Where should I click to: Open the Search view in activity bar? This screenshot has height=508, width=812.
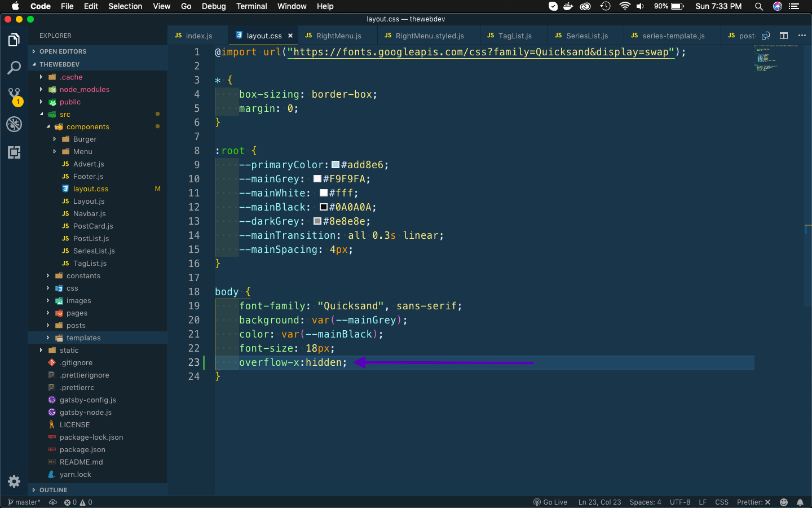pos(14,68)
